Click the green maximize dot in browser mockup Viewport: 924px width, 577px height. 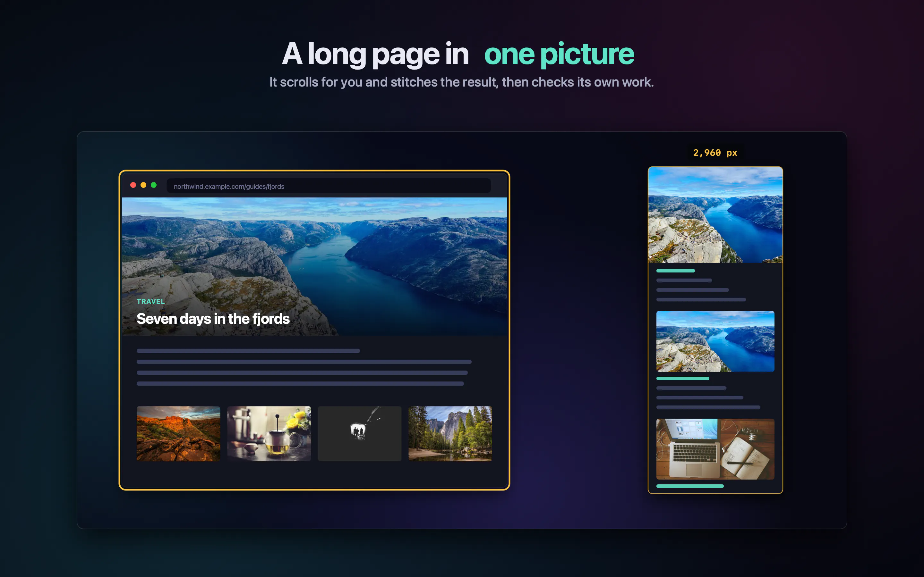(x=154, y=185)
